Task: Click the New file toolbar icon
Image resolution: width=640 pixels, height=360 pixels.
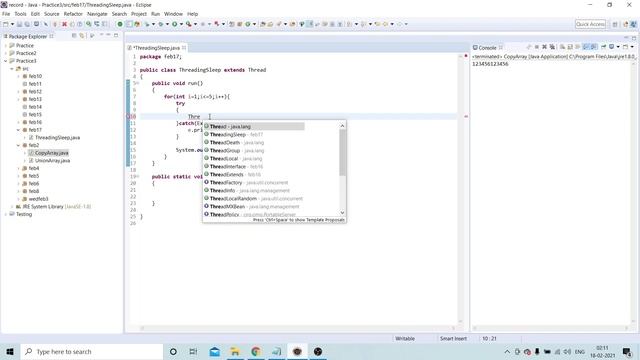Action: point(5,24)
